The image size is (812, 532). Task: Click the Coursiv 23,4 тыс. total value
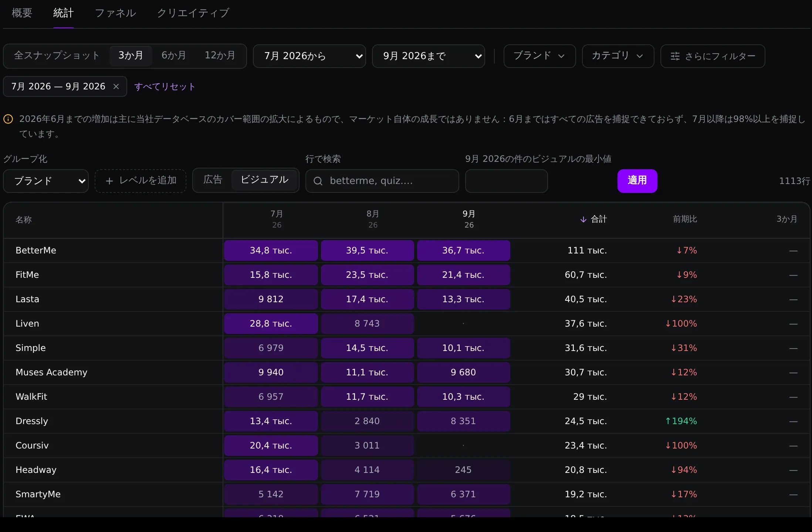tap(586, 446)
